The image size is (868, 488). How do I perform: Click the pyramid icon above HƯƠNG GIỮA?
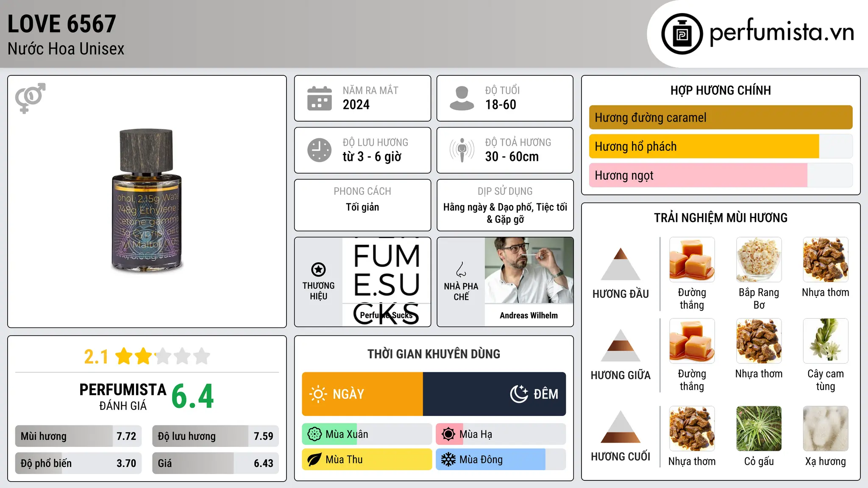(620, 345)
